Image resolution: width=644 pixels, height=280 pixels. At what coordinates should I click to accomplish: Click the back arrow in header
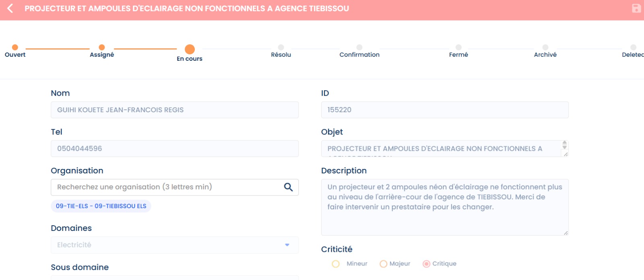pyautogui.click(x=10, y=8)
